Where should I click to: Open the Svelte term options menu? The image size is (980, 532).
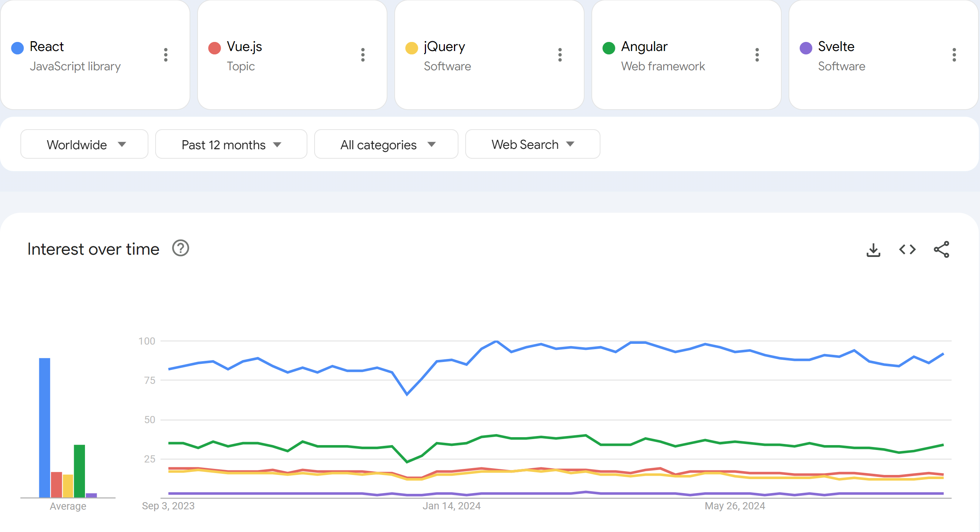tap(954, 55)
